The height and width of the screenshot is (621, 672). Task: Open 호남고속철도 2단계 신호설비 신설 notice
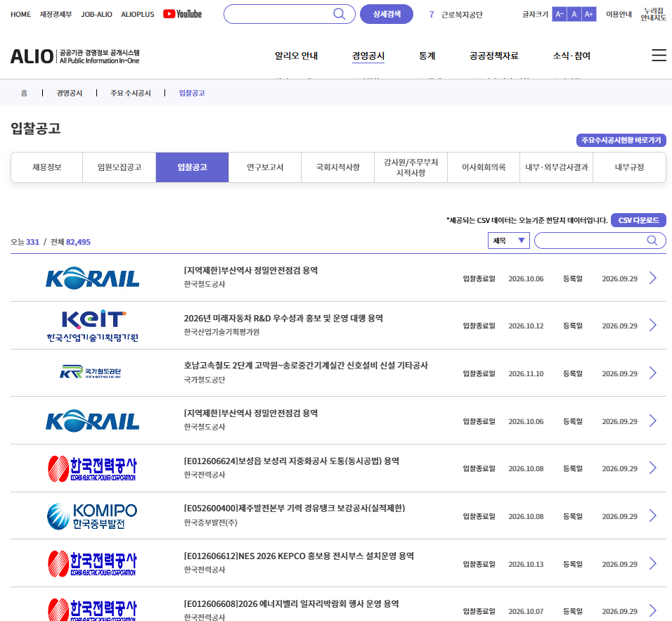(x=306, y=366)
